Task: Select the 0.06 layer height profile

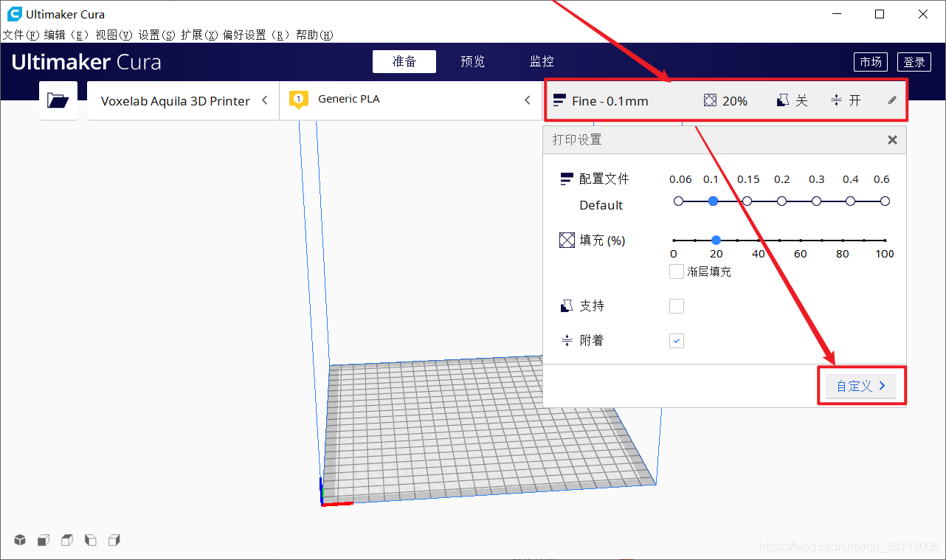Action: [679, 201]
